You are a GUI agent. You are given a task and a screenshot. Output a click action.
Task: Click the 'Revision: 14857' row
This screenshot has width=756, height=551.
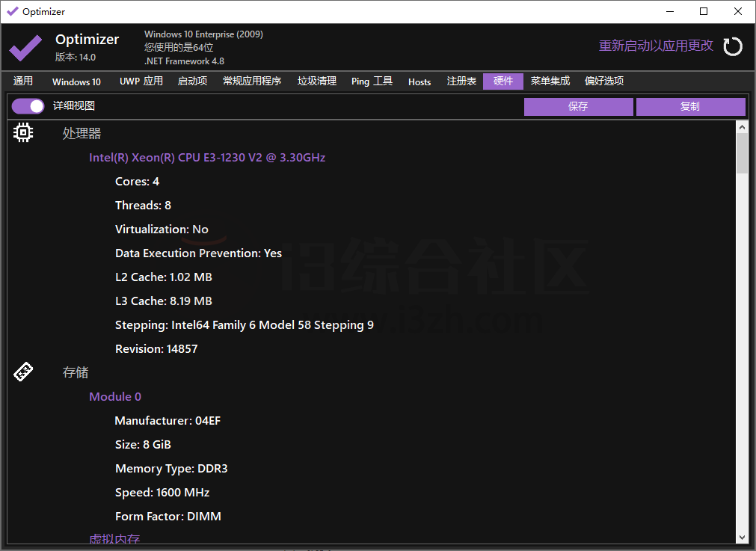[156, 349]
